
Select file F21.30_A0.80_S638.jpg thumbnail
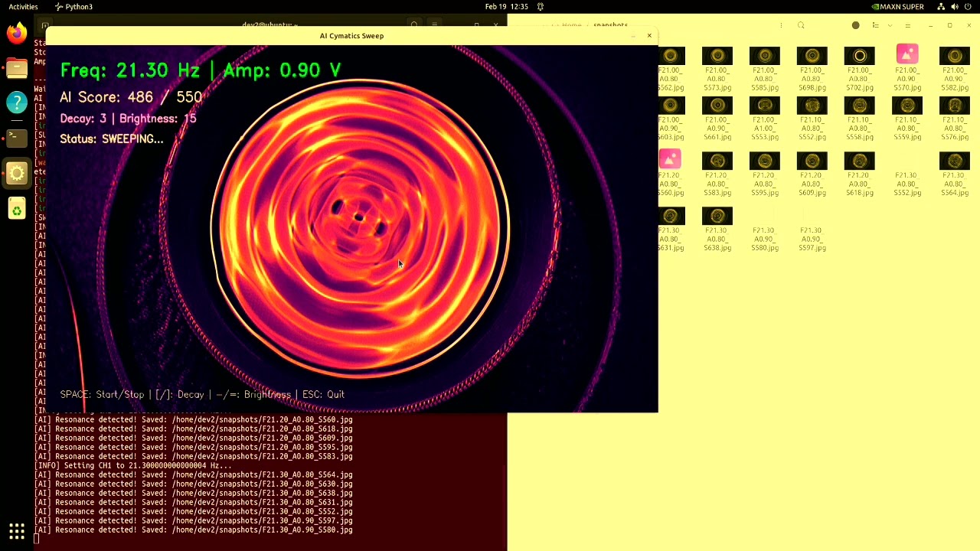pyautogui.click(x=717, y=216)
